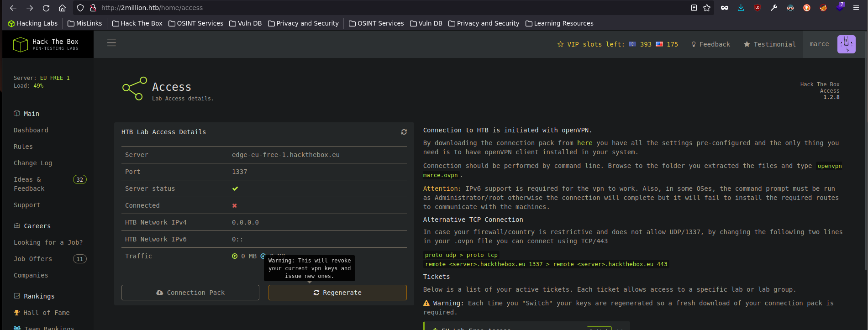This screenshot has width=868, height=330.
Task: Open Looking for a Job? sidebar item
Action: pos(48,242)
